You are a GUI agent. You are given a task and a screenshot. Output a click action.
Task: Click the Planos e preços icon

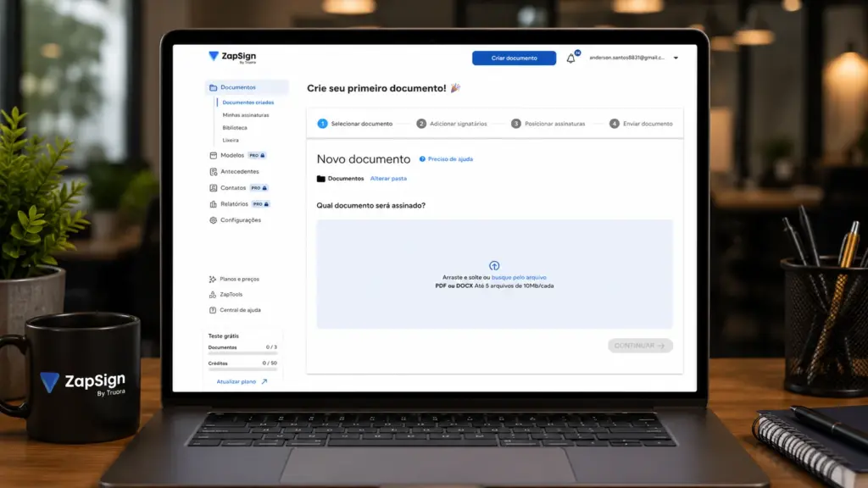(213, 280)
